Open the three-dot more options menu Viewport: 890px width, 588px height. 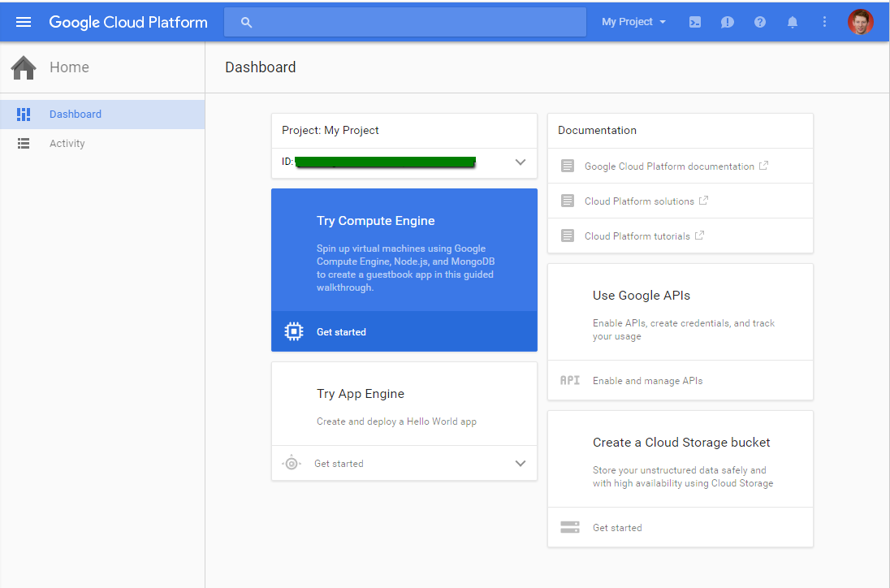click(825, 22)
